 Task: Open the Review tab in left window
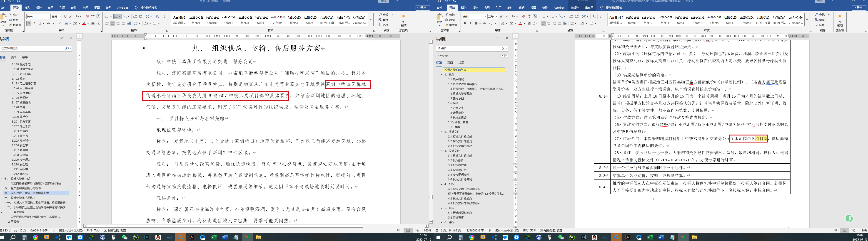(x=86, y=8)
